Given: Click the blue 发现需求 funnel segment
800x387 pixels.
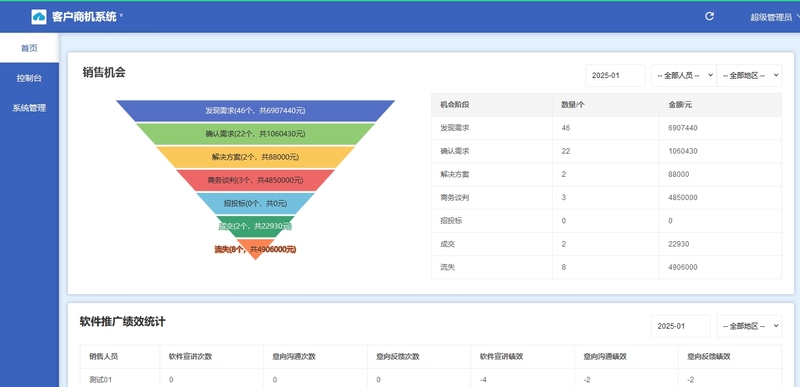Looking at the screenshot, I should coord(255,111).
